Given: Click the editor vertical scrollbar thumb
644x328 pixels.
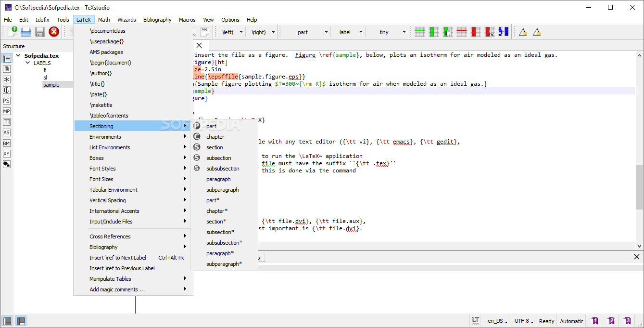Looking at the screenshot, I should (x=639, y=187).
